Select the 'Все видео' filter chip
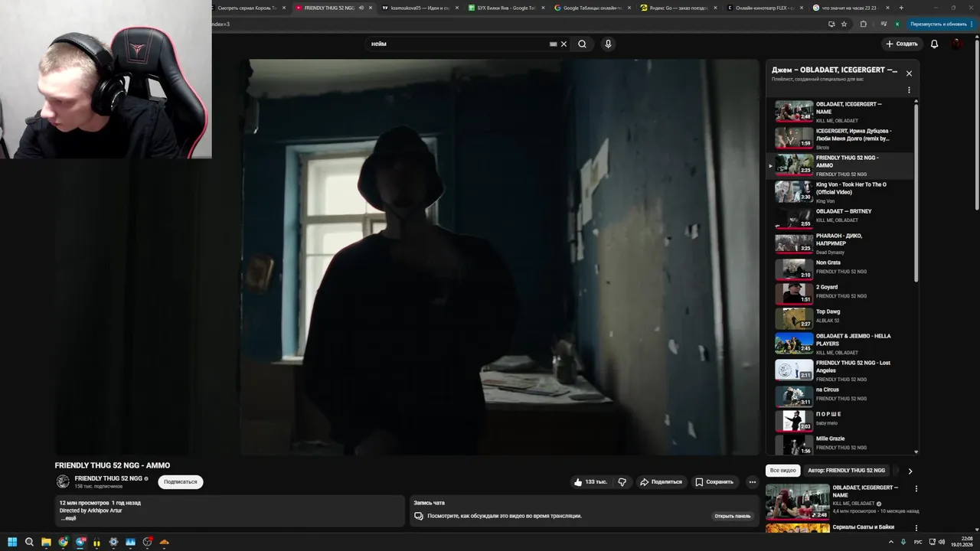The image size is (980, 551). [782, 471]
